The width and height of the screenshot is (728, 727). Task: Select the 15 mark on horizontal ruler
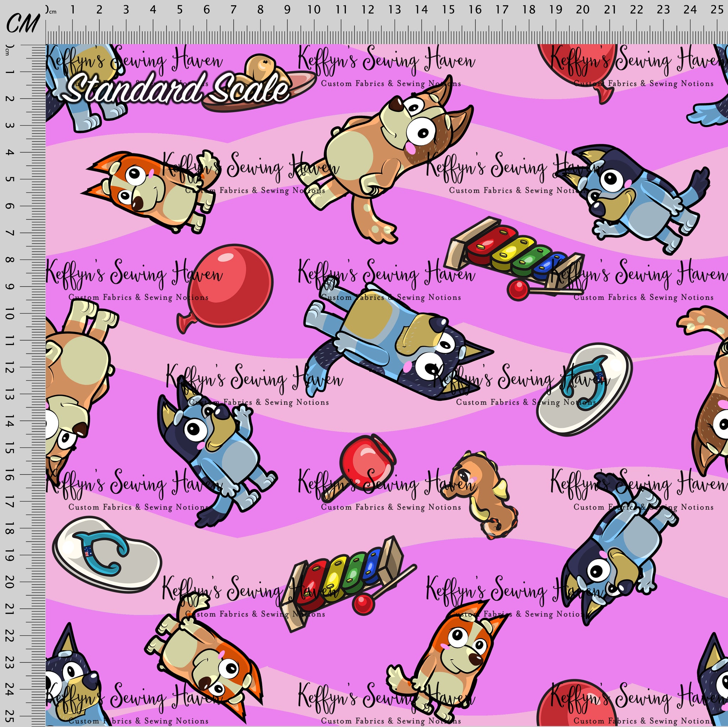coord(448,10)
